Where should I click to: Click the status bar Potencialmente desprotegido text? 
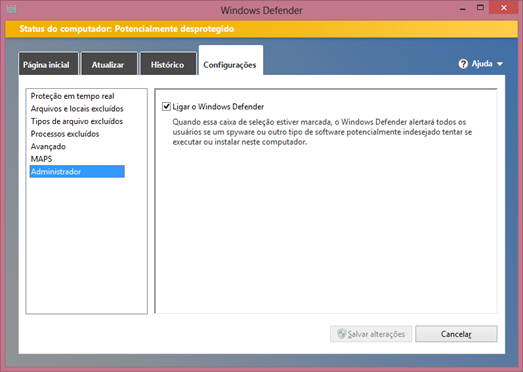pos(174,29)
